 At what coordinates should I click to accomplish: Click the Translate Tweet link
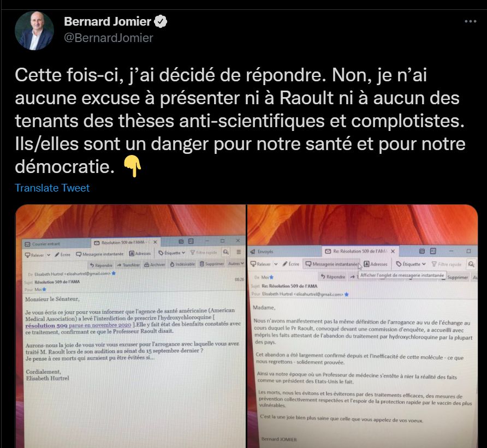(x=52, y=188)
